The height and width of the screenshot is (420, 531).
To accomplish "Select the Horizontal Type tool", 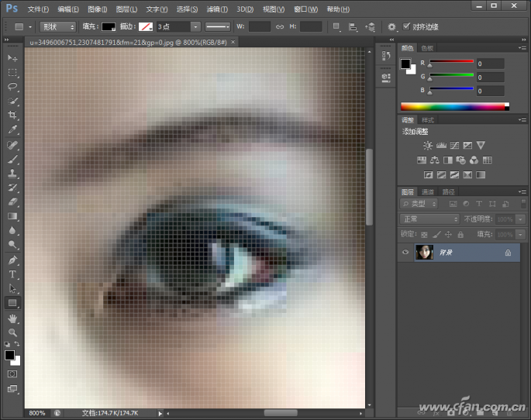I will tap(12, 274).
